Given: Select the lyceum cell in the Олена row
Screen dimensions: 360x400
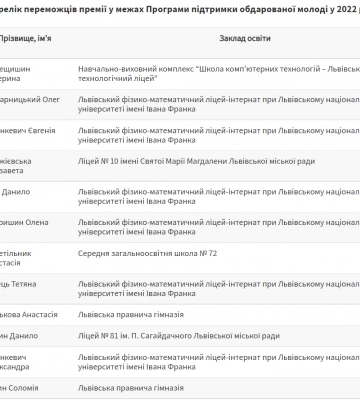Looking at the screenshot, I should (219, 227).
